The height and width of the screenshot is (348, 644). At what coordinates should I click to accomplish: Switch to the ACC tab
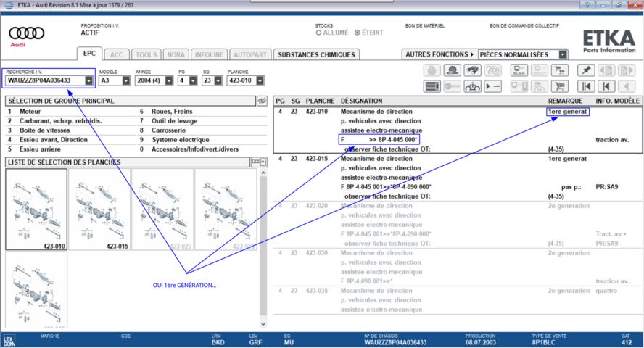click(116, 54)
